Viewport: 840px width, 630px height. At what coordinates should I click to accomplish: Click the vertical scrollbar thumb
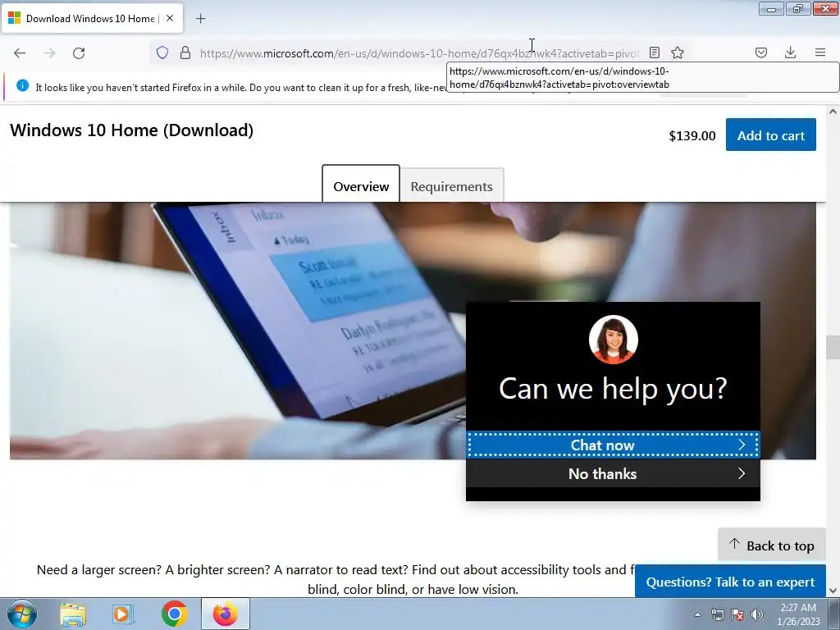point(833,347)
